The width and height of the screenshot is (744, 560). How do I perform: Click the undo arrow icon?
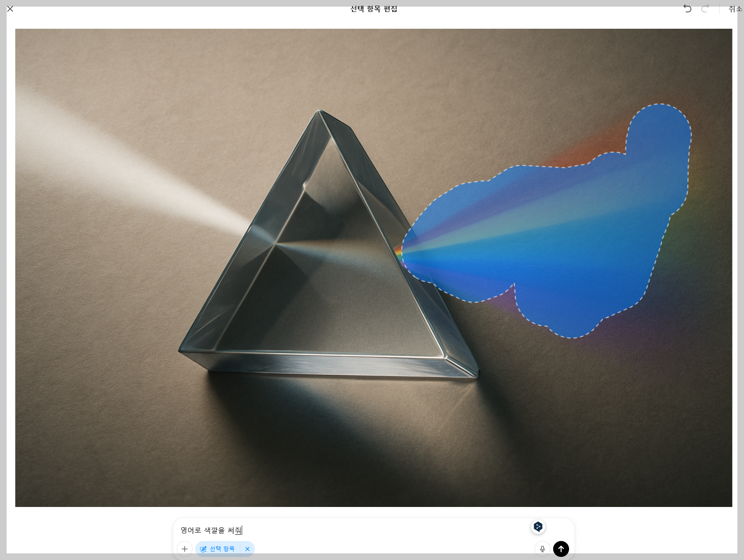click(687, 8)
